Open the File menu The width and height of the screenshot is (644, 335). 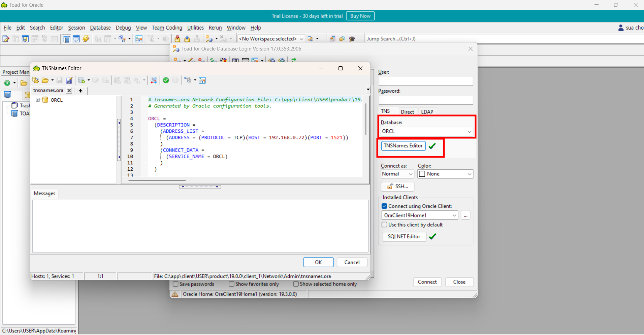coord(7,28)
